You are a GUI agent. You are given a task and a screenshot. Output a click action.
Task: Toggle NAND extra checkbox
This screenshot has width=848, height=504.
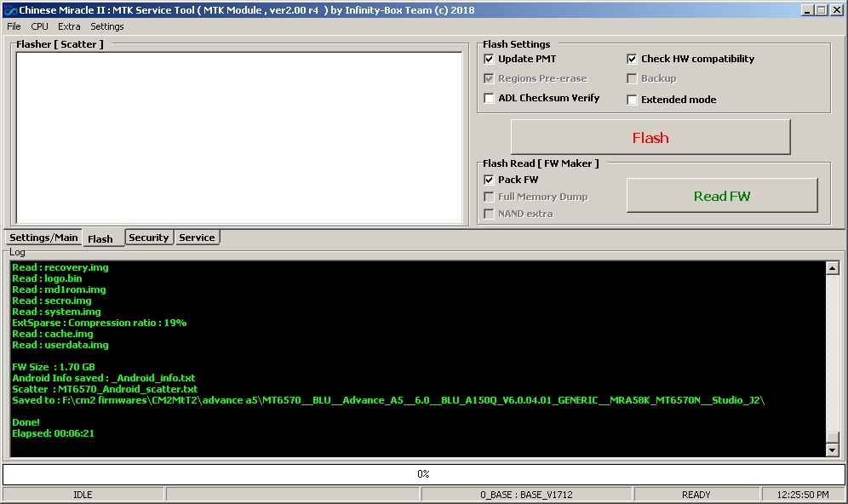(489, 215)
